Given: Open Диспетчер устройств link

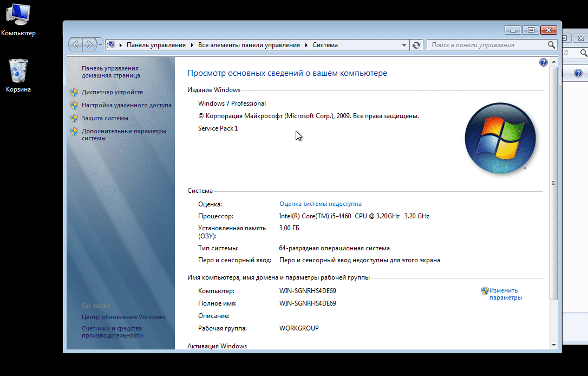Looking at the screenshot, I should pos(112,92).
